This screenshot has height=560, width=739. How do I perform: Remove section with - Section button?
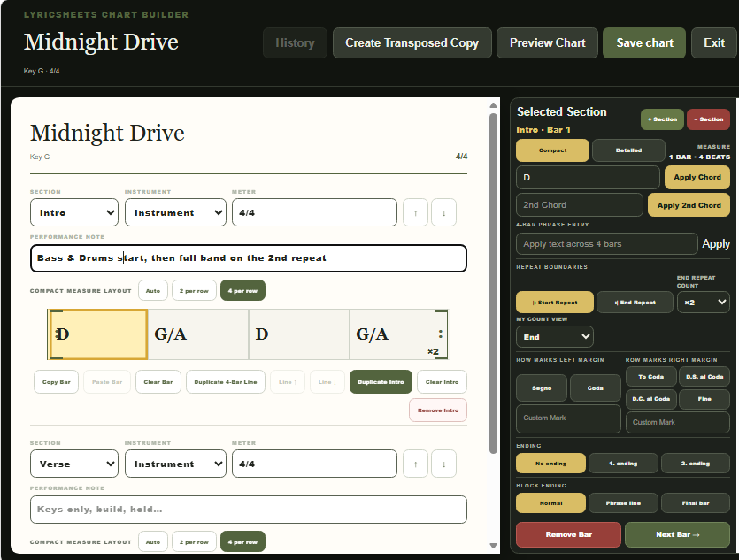(x=708, y=119)
